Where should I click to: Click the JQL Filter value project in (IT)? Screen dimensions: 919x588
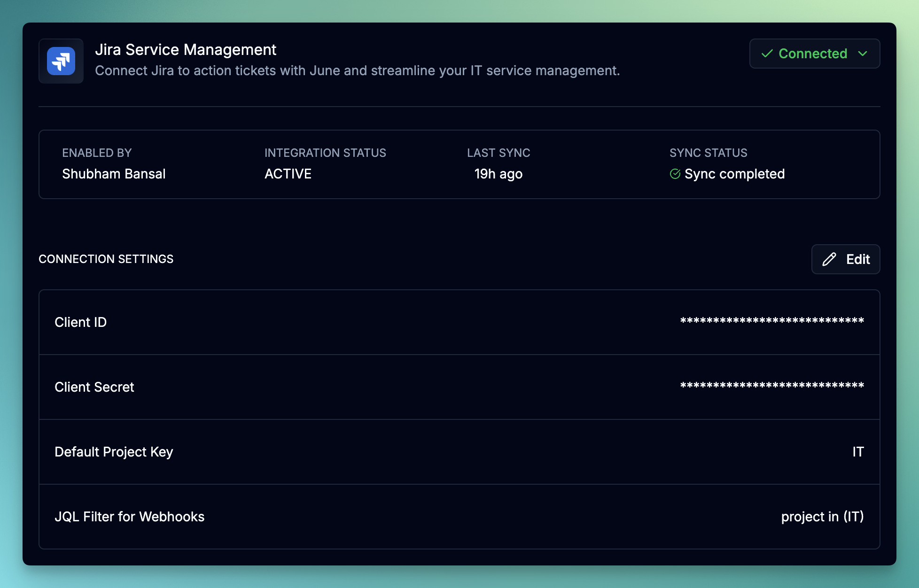pyautogui.click(x=823, y=517)
